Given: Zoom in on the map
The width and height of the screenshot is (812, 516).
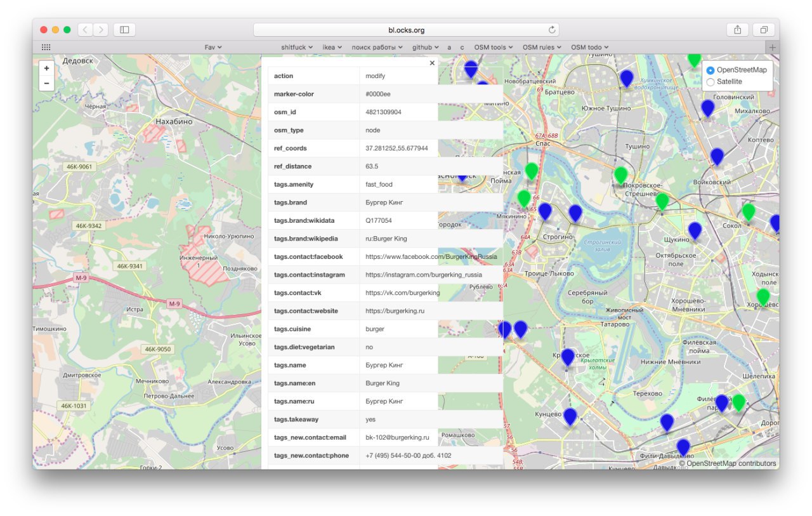Looking at the screenshot, I should 46,69.
